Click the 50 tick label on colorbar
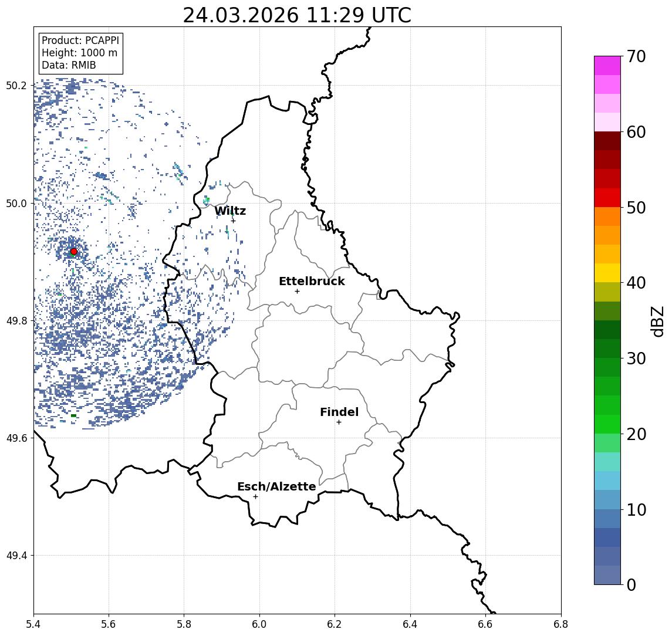The image size is (672, 636). pyautogui.click(x=636, y=208)
